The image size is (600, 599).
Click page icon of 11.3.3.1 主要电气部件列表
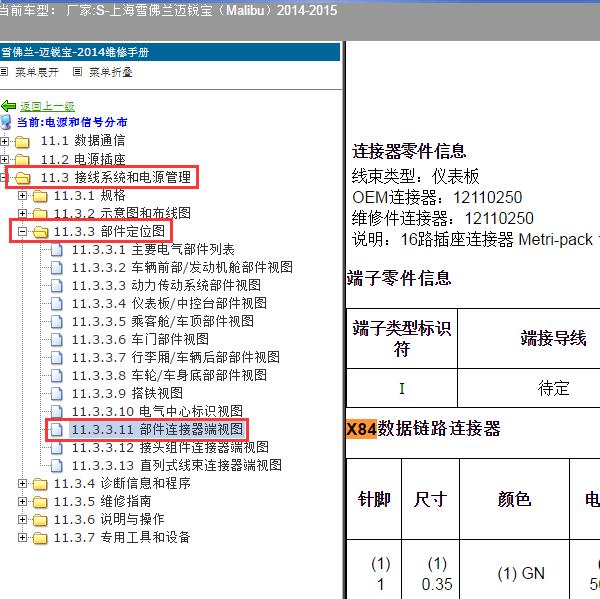pos(57,250)
